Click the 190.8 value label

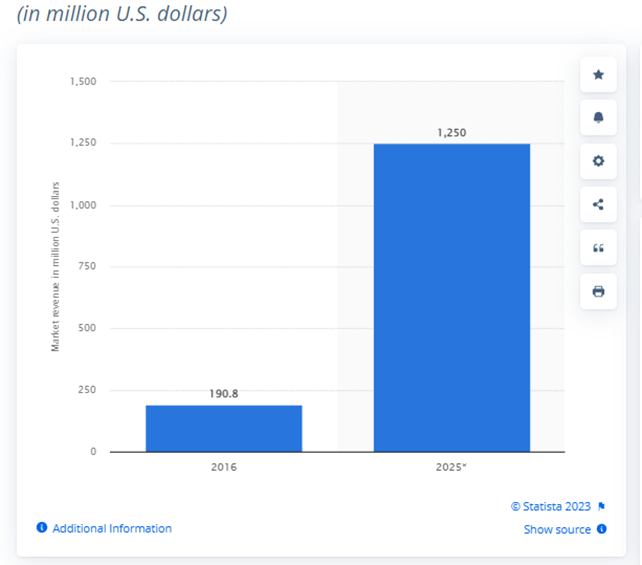pyautogui.click(x=224, y=393)
